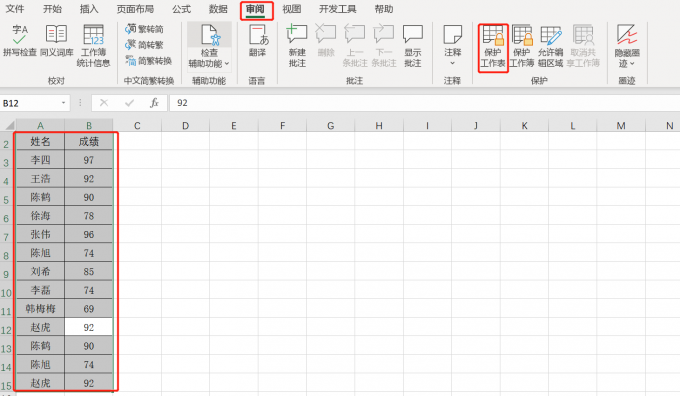Open 工作簿统计信息 workbook statistics
680x396 pixels.
click(93, 46)
